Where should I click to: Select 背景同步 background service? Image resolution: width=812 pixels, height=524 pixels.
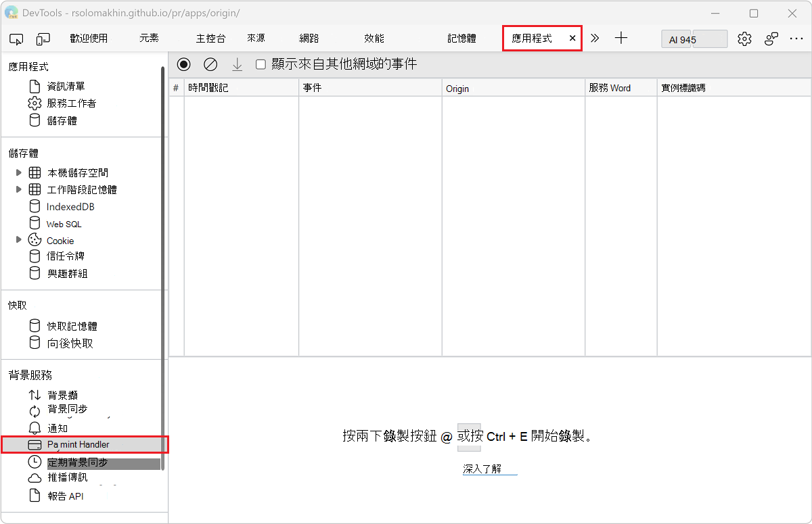click(x=67, y=410)
